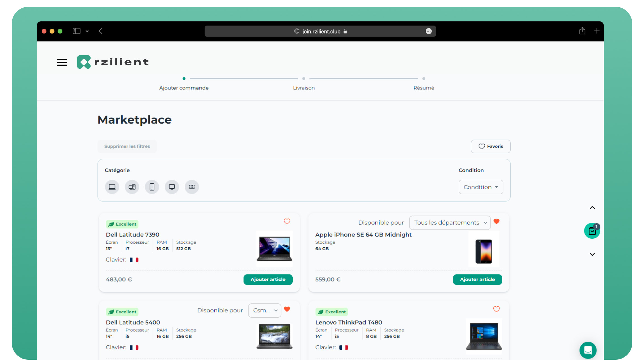Open the hamburger navigation menu
Image resolution: width=644 pixels, height=360 pixels.
pyautogui.click(x=62, y=62)
